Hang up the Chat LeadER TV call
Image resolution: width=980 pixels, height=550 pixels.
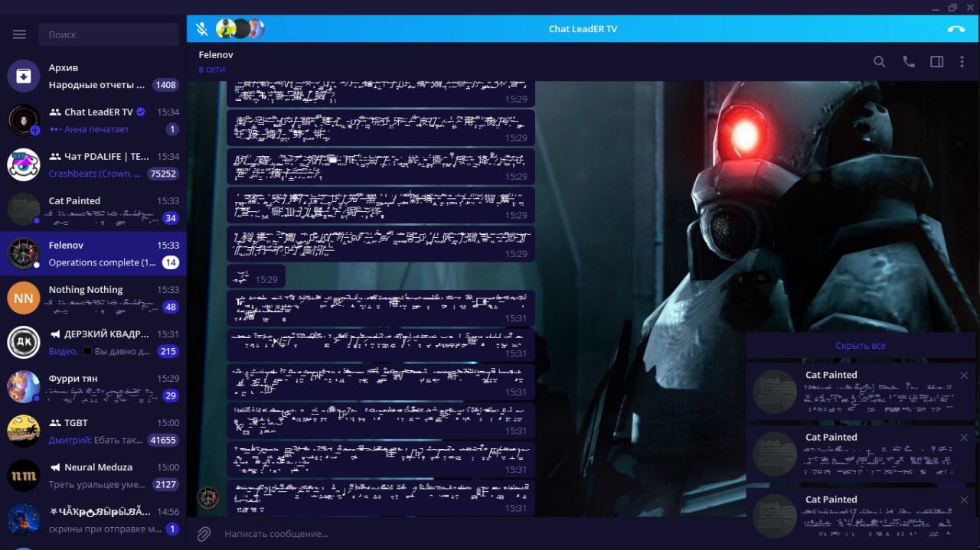point(955,29)
